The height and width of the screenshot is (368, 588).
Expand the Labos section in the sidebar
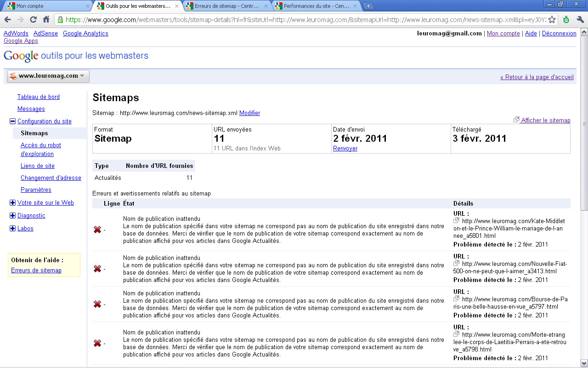12,229
